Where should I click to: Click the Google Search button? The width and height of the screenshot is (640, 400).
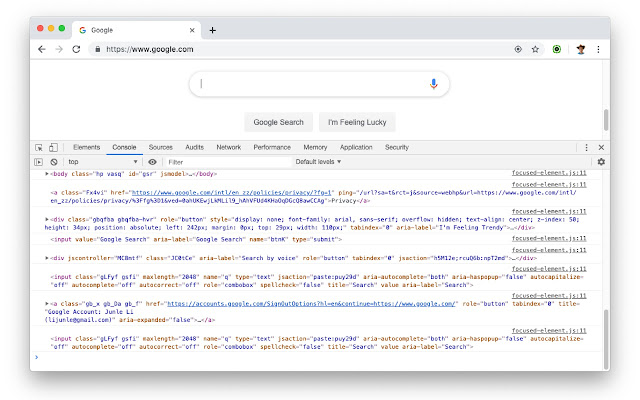pos(278,122)
